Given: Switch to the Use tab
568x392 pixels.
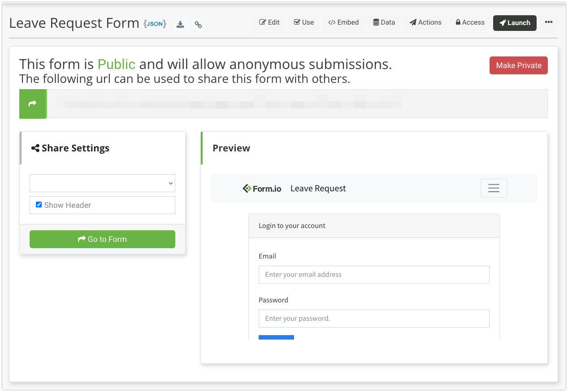Looking at the screenshot, I should click(304, 22).
